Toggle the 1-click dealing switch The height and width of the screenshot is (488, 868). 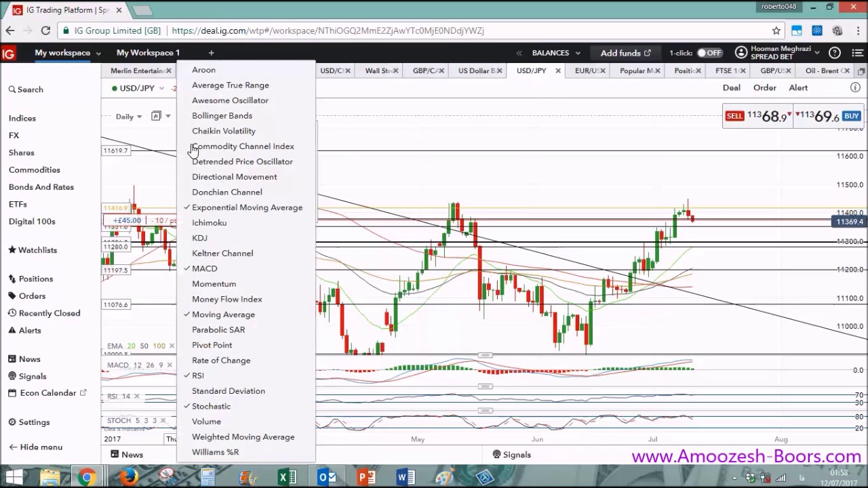pos(709,53)
